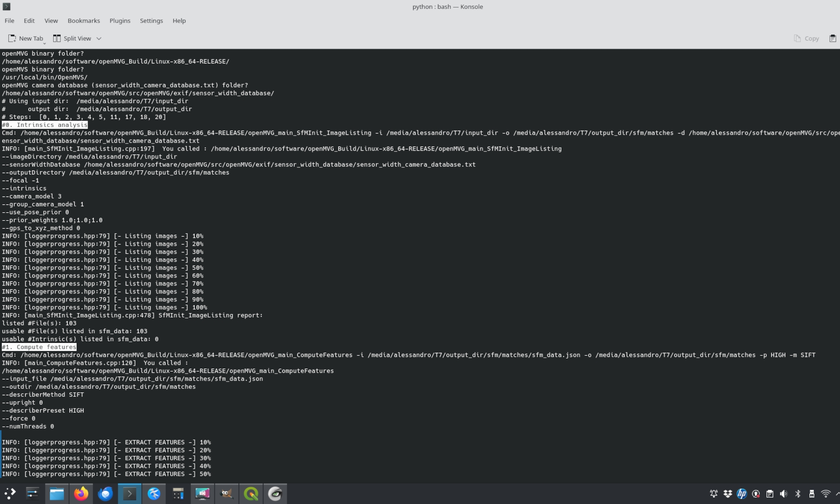Launch the file manager from the taskbar
This screenshot has height=504, width=840.
[57, 493]
